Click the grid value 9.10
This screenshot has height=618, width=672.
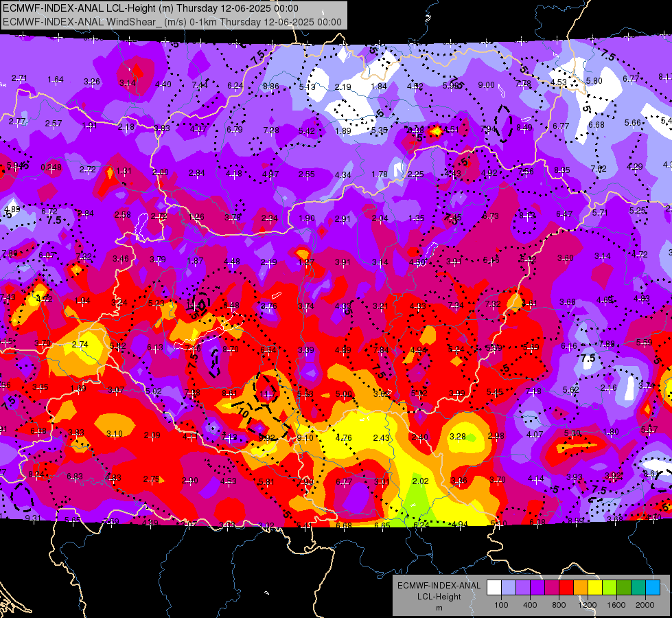point(305,438)
